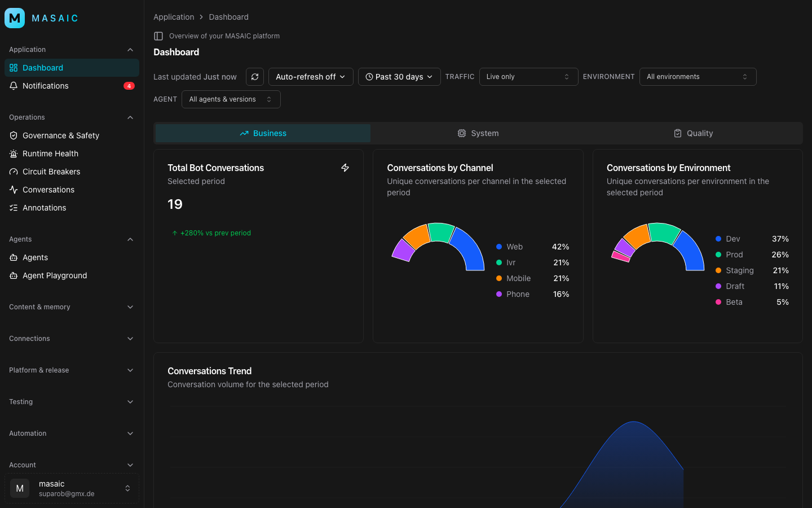The height and width of the screenshot is (508, 812).
Task: Go to Runtime Health
Action: click(x=72, y=154)
